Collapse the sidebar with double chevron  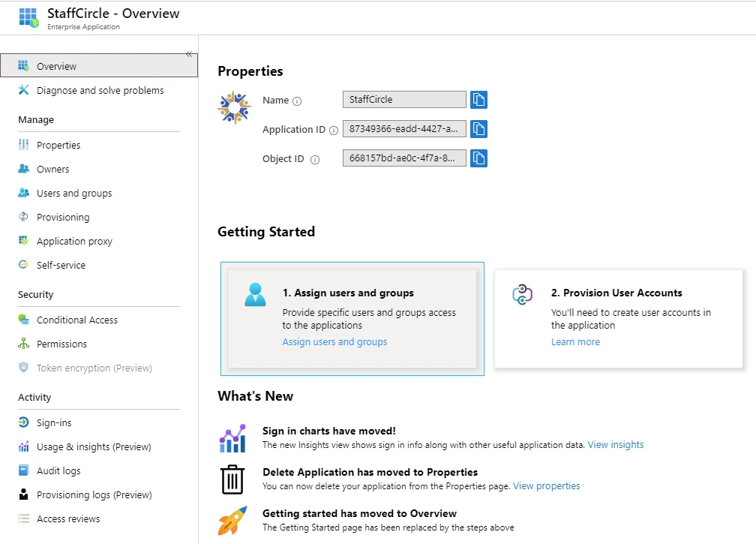[x=189, y=54]
